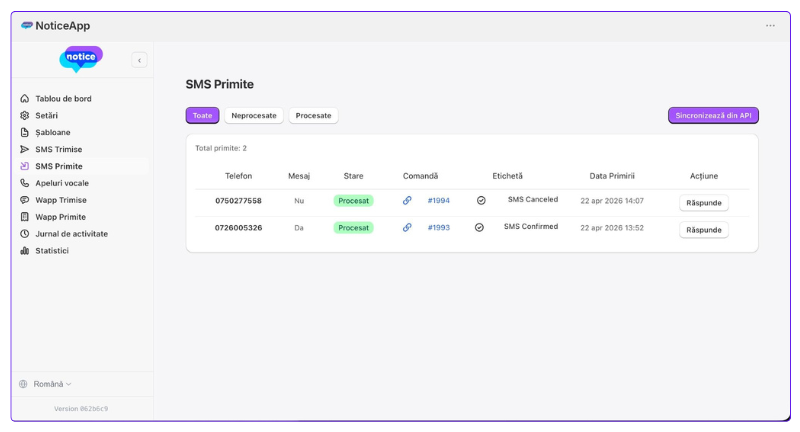The image size is (800, 432).
Task: Click the Stare column header
Action: click(353, 176)
